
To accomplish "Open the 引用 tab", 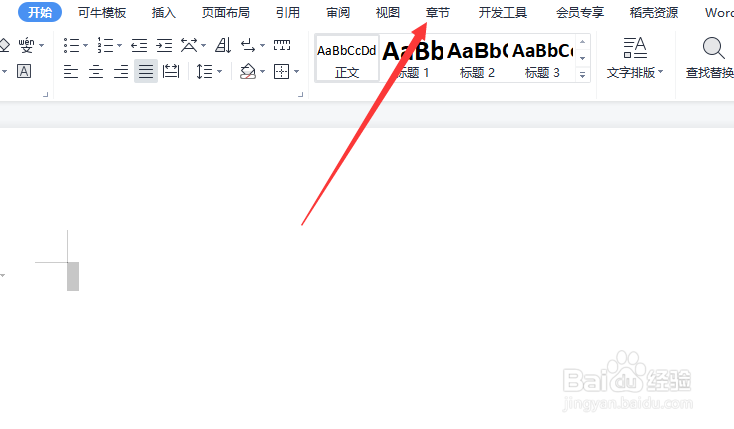I will pyautogui.click(x=287, y=13).
